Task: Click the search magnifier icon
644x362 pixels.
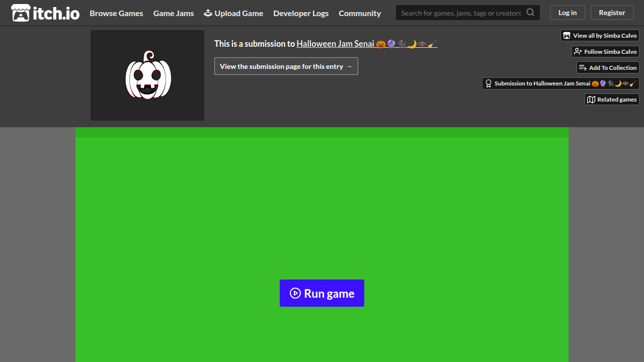Action: [x=530, y=13]
